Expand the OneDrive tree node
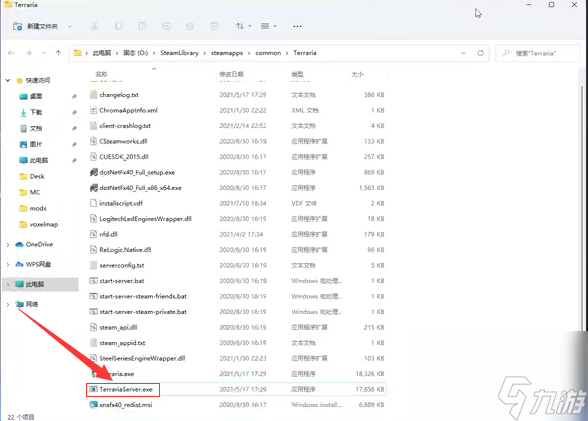This screenshot has height=421, width=588. pyautogui.click(x=8, y=244)
